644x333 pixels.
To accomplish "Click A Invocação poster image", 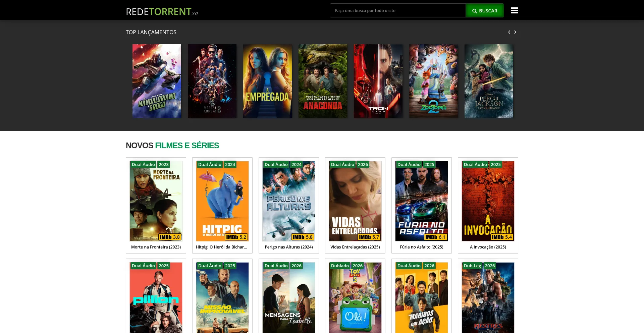I will coord(488,201).
